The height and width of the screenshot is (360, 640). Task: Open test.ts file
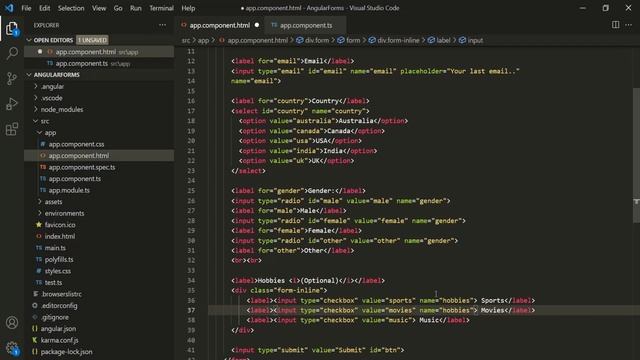pyautogui.click(x=53, y=282)
